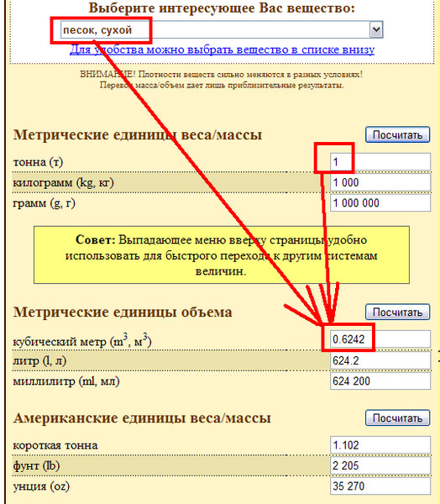The height and width of the screenshot is (504, 440).
Task: Focus the фунт (lb) input field
Action: (x=380, y=465)
